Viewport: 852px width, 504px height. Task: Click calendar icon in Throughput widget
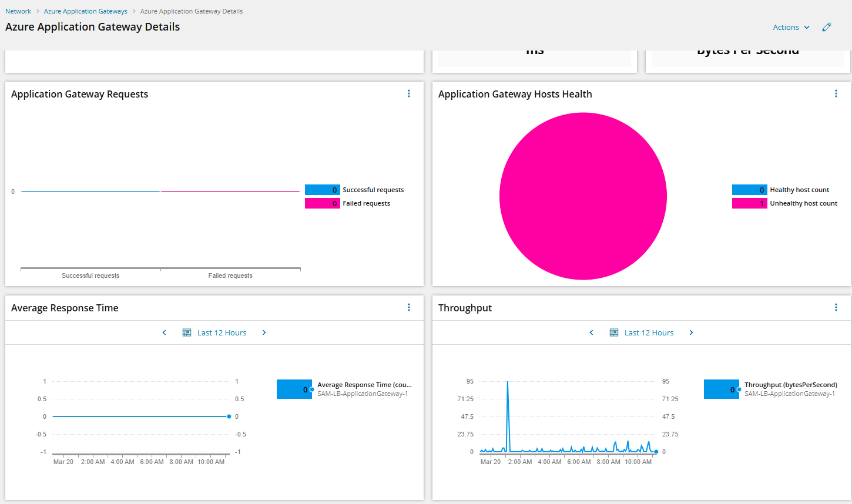614,332
